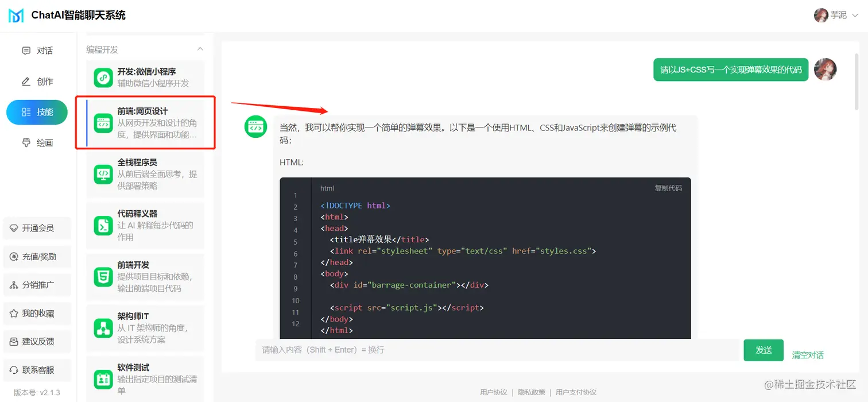868x402 pixels.
Task: Open 我的收藏 favorites
Action: [x=37, y=314]
